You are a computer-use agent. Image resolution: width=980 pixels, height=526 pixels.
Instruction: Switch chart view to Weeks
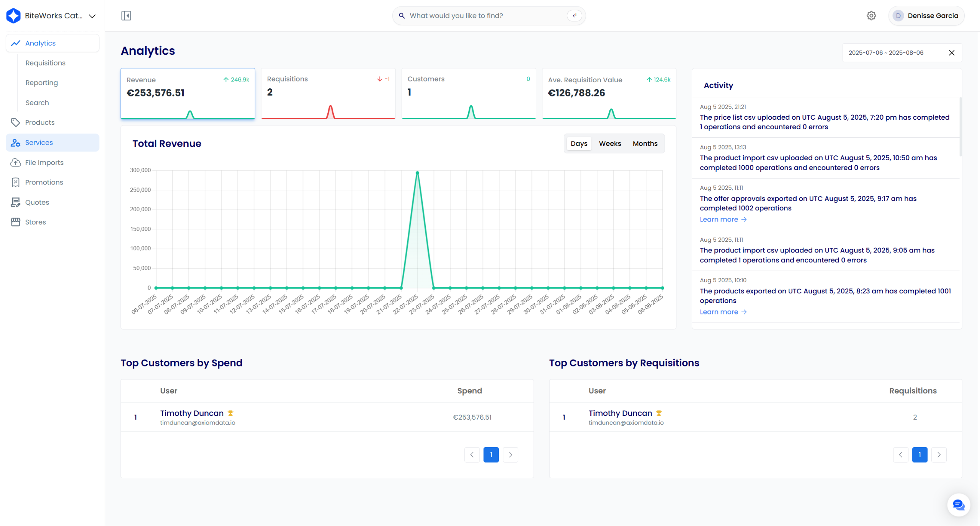(x=610, y=143)
